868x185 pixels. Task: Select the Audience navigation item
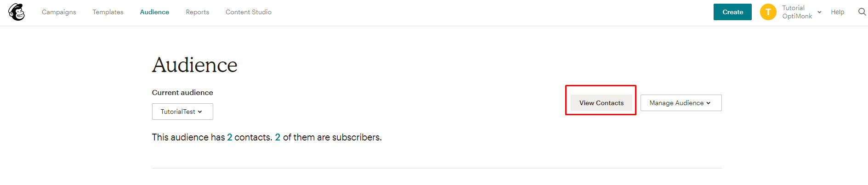[154, 12]
